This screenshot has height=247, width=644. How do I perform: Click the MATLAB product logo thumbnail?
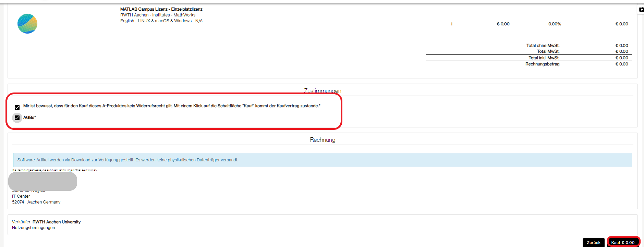(27, 24)
